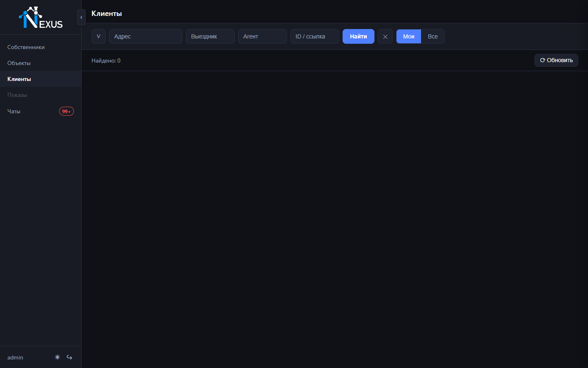Click the 99+ unread chats badge
This screenshot has height=368, width=588.
coord(67,111)
